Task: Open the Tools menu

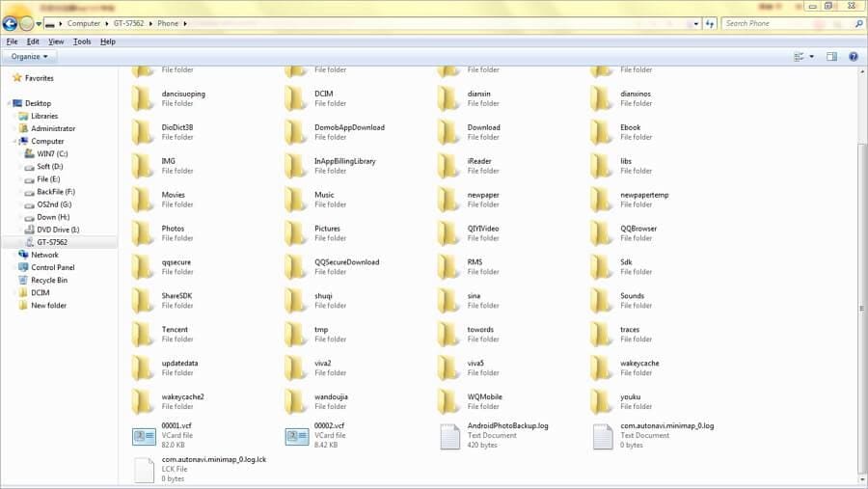Action: pyautogui.click(x=82, y=41)
